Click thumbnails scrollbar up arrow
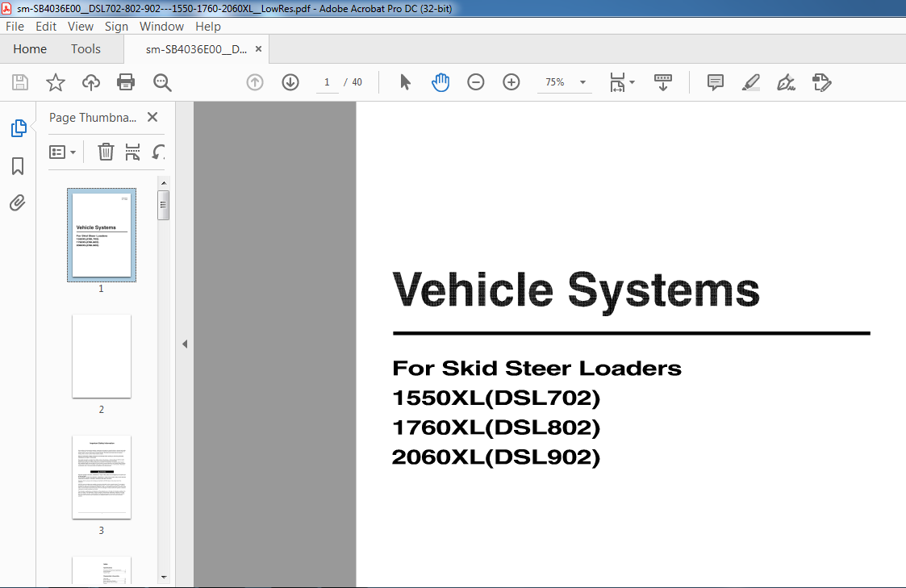The width and height of the screenshot is (906, 588). pyautogui.click(x=164, y=183)
